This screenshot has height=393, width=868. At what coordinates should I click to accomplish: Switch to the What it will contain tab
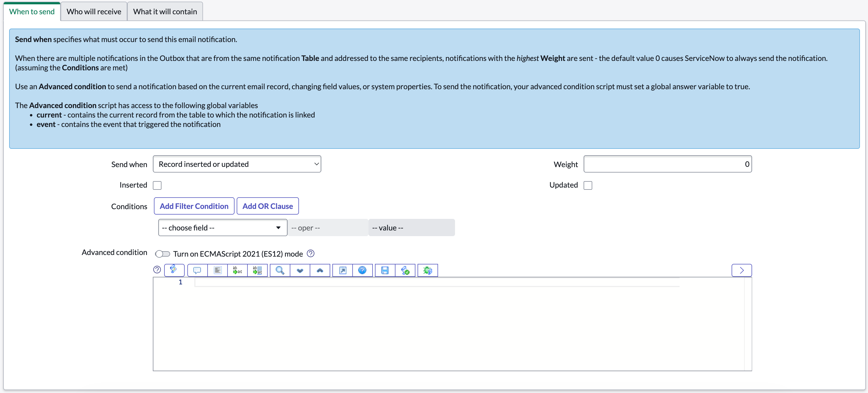click(165, 12)
